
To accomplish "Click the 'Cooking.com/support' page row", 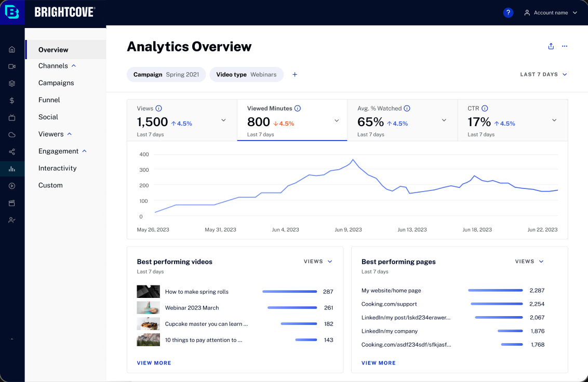I will [x=452, y=304].
